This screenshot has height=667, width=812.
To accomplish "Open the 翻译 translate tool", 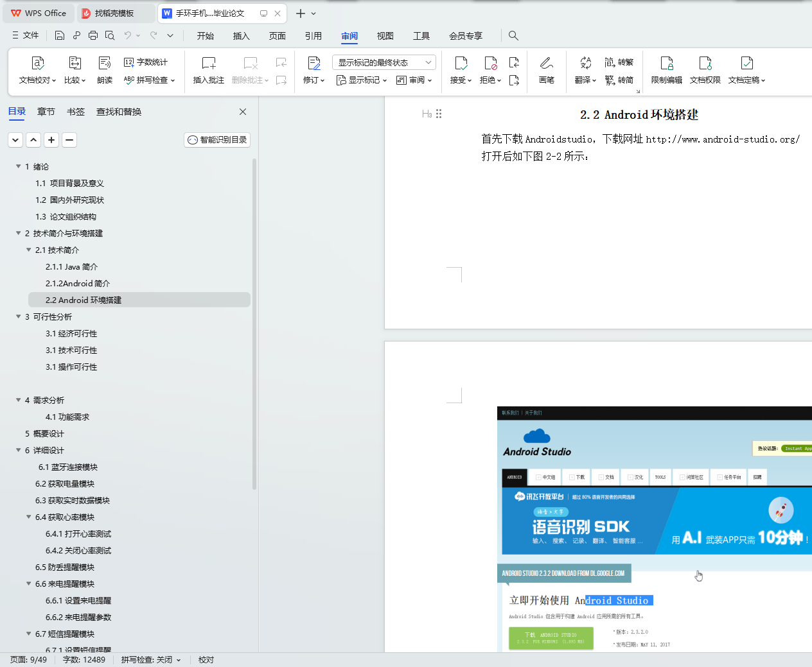I will coord(585,71).
